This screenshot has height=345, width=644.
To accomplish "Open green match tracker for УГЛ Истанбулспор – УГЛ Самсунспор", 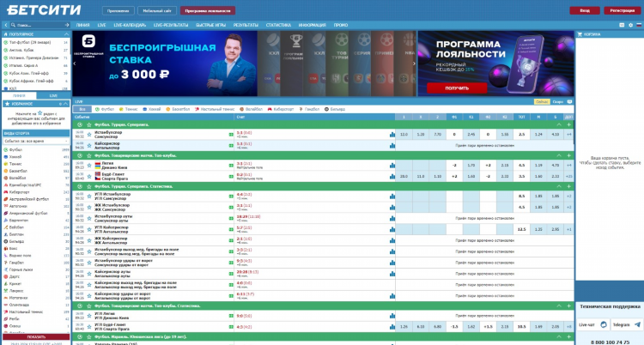I will [x=231, y=197].
